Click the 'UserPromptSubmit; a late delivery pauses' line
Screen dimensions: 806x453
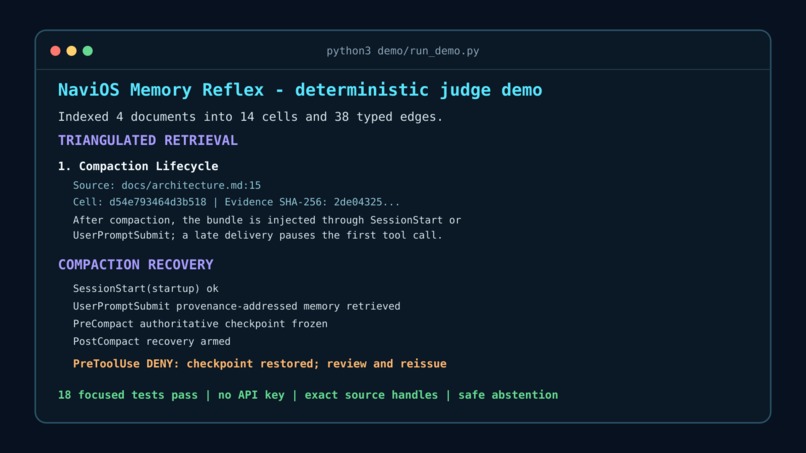(258, 235)
